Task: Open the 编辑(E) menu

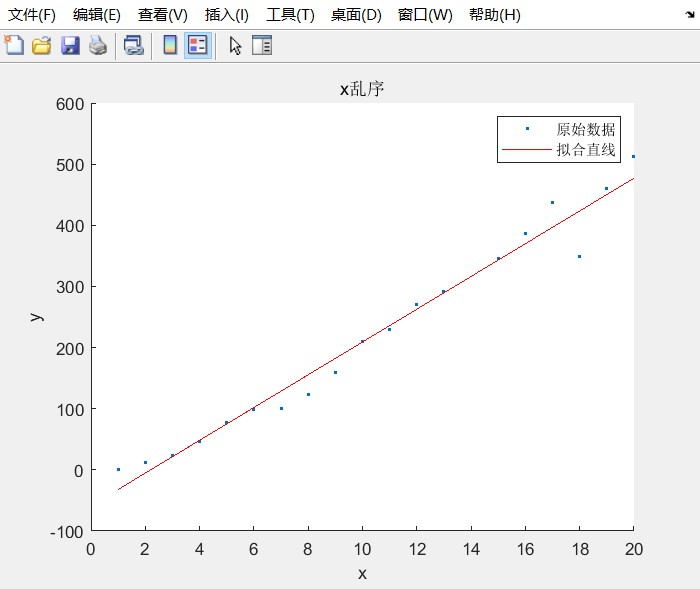Action: pos(96,15)
